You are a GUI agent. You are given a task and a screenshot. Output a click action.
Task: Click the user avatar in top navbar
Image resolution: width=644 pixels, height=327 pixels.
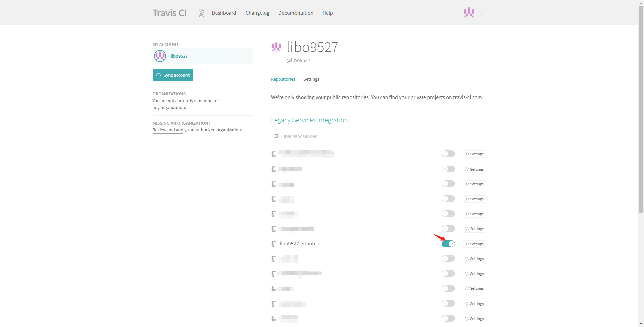point(469,13)
